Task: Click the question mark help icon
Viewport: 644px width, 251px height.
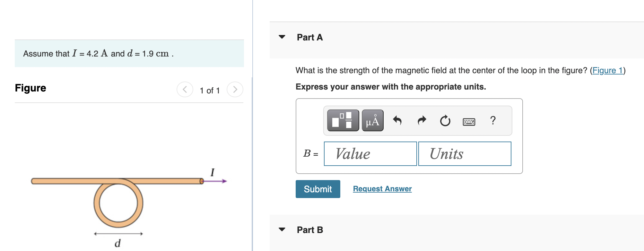Action: [x=493, y=121]
